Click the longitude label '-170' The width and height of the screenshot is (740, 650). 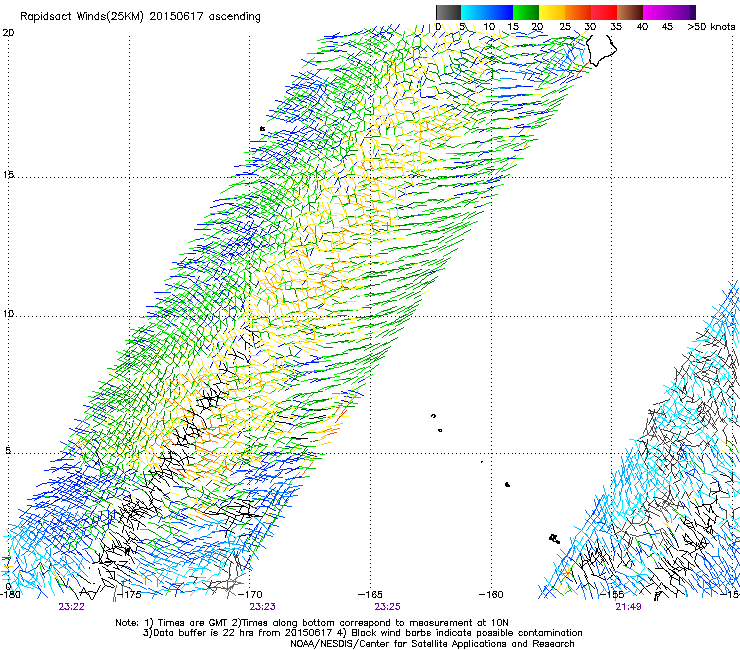click(x=250, y=594)
